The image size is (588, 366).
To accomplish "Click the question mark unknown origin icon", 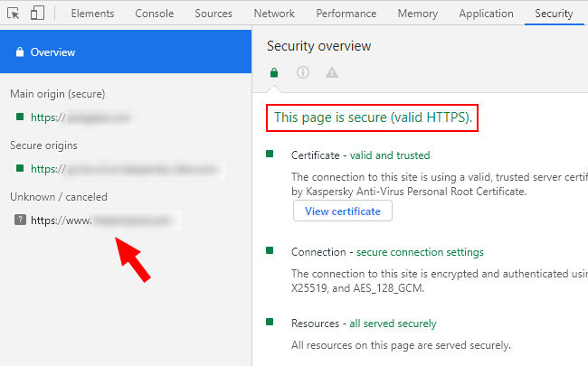I will tap(20, 220).
